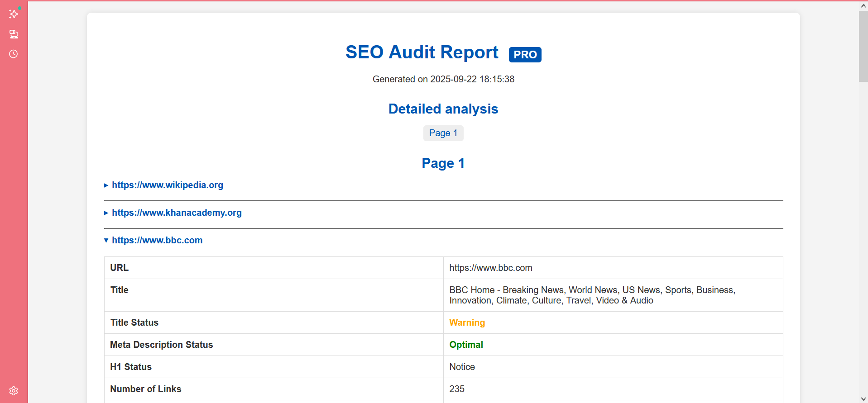Click the Detailed analysis heading
Image resolution: width=868 pixels, height=403 pixels.
(443, 109)
